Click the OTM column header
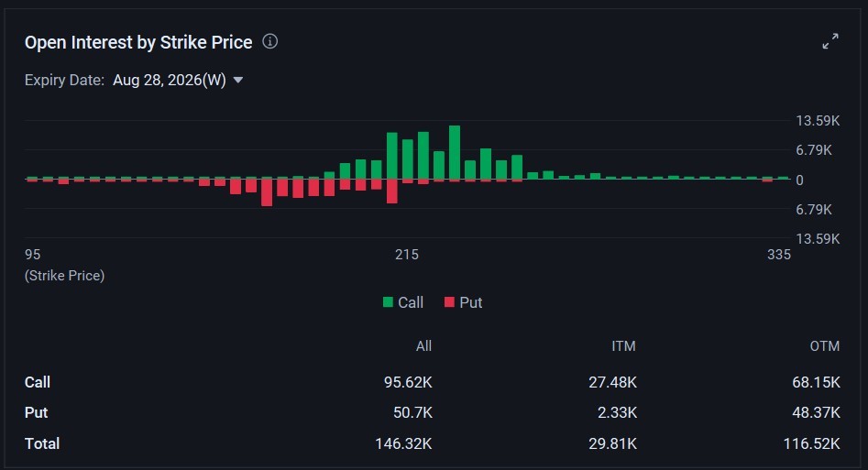The image size is (868, 470). (x=825, y=346)
